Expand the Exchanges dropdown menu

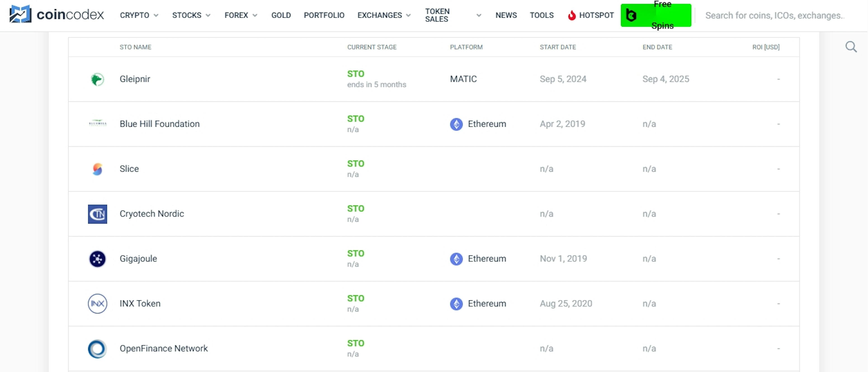click(x=408, y=16)
